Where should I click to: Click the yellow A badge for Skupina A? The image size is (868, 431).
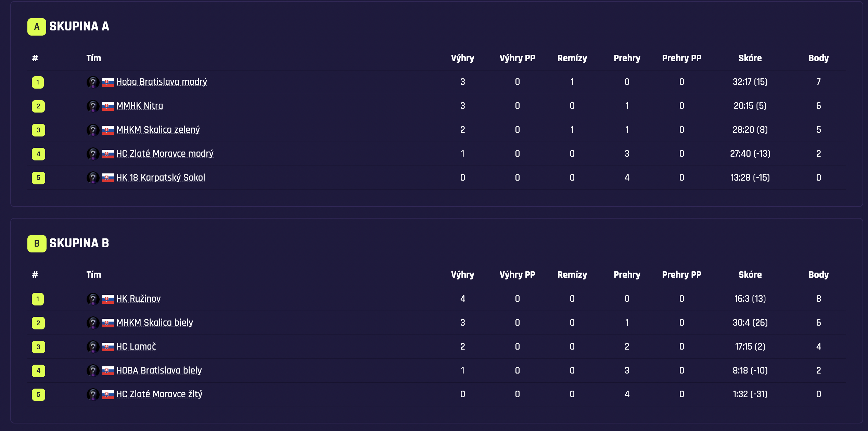pos(37,27)
